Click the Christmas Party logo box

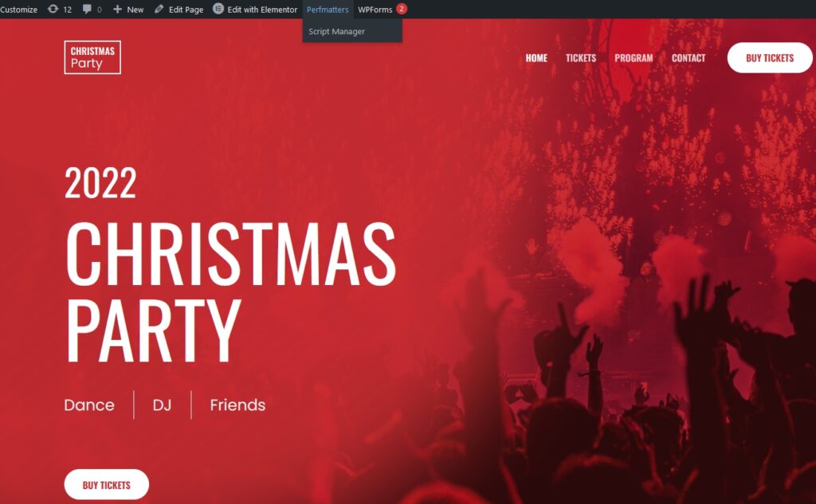click(x=92, y=57)
